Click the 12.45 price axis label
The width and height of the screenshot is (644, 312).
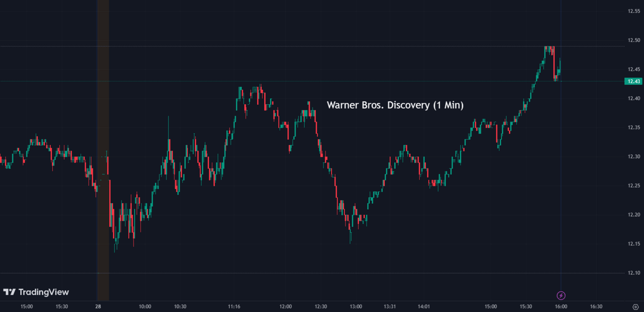(x=634, y=69)
